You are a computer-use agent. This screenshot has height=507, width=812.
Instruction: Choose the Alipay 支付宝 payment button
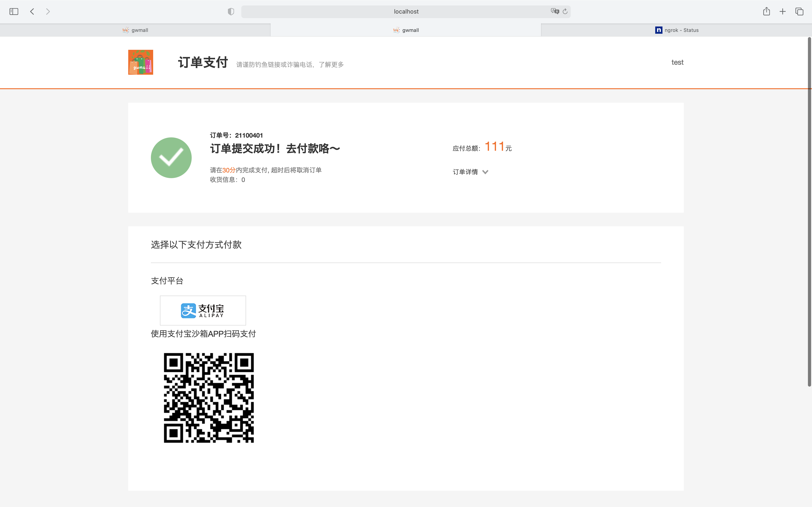(x=203, y=311)
